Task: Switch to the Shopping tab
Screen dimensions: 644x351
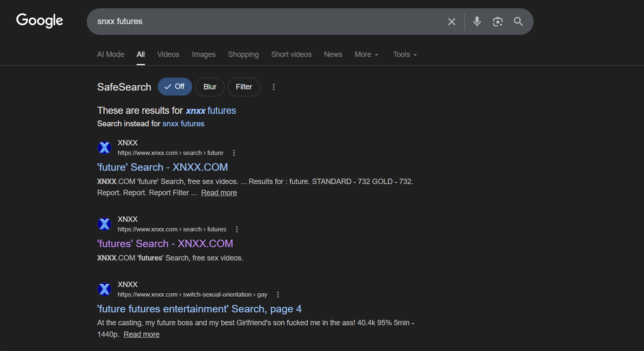Action: pos(243,54)
